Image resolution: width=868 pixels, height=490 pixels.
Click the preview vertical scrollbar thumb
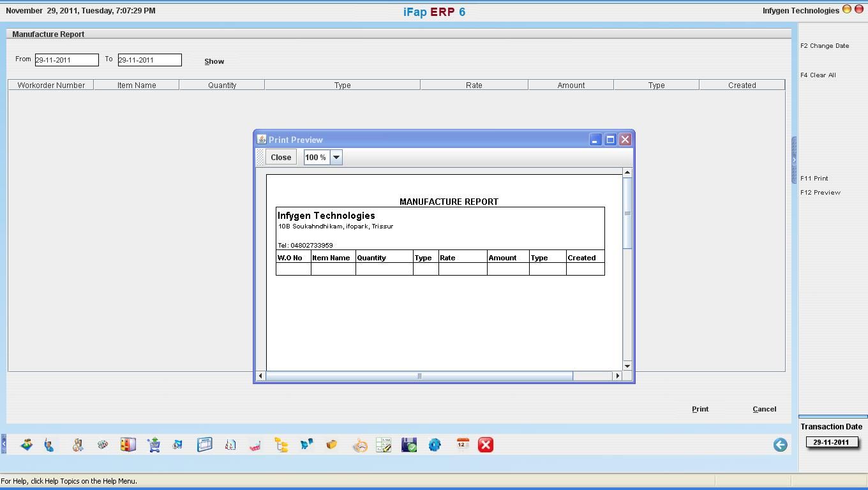(627, 214)
